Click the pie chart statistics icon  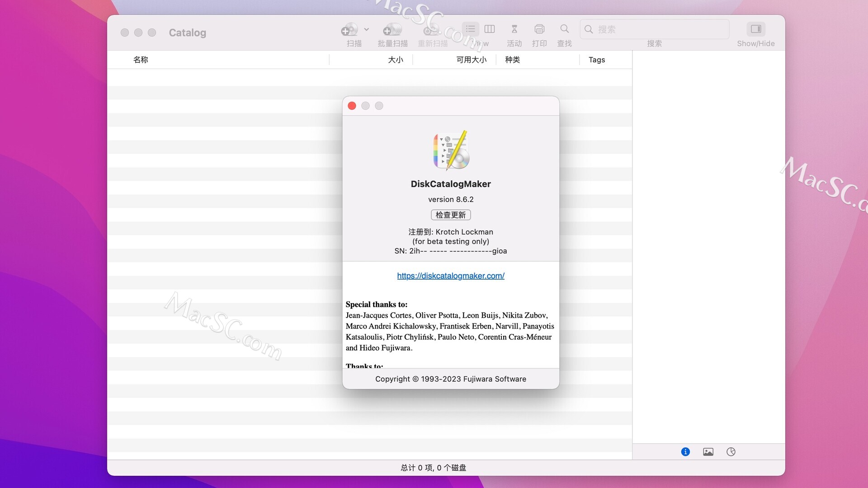click(731, 451)
